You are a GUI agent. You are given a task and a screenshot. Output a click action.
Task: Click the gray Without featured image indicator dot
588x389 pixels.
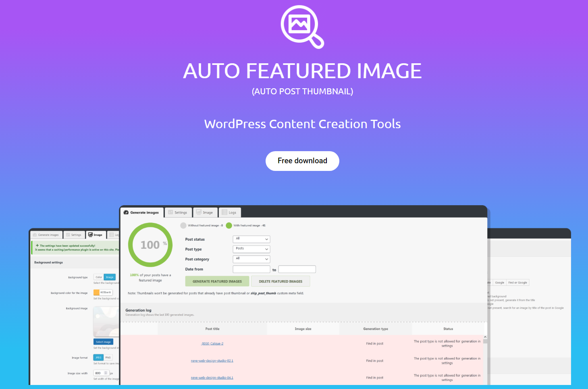[183, 225]
